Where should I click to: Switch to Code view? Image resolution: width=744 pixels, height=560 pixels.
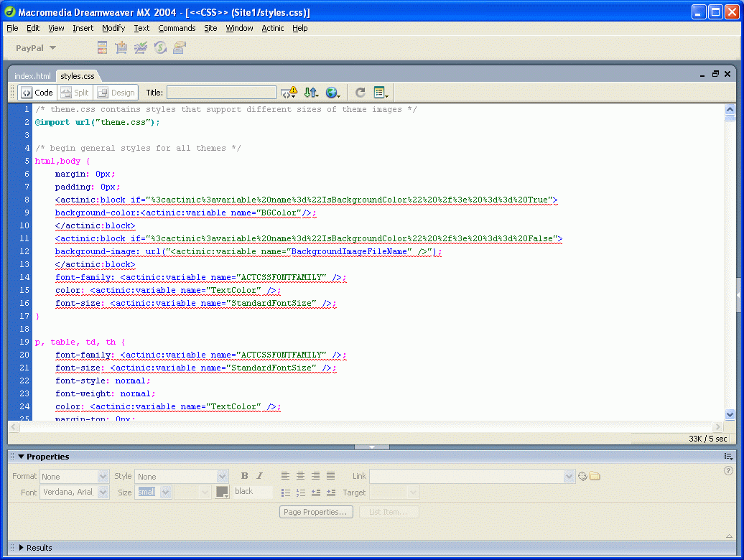click(37, 93)
